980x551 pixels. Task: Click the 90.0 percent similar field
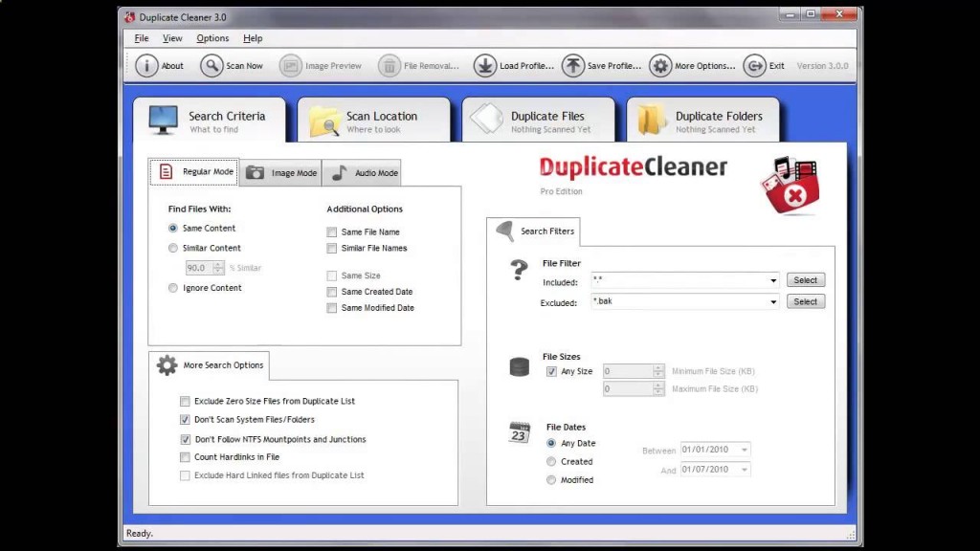(199, 268)
